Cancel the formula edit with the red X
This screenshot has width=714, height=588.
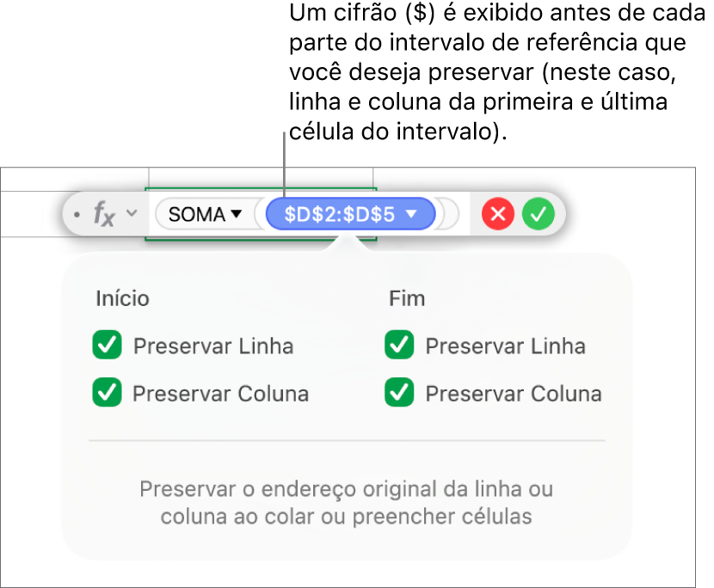tap(497, 214)
